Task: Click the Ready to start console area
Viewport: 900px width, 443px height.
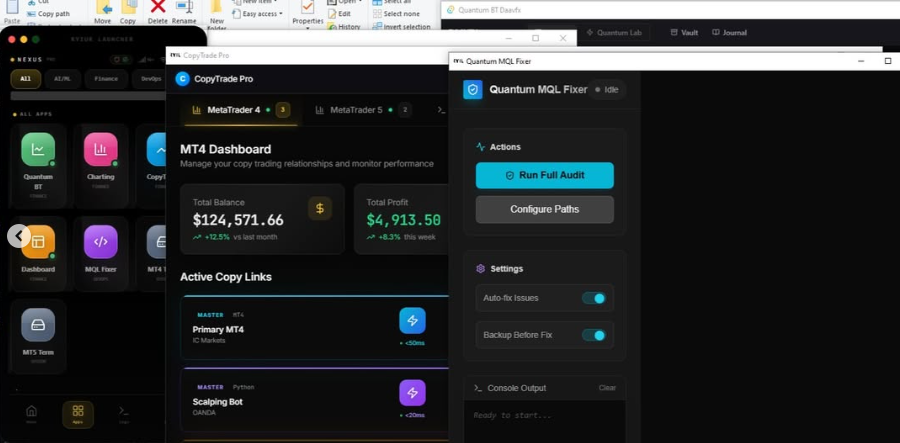Action: coord(544,422)
